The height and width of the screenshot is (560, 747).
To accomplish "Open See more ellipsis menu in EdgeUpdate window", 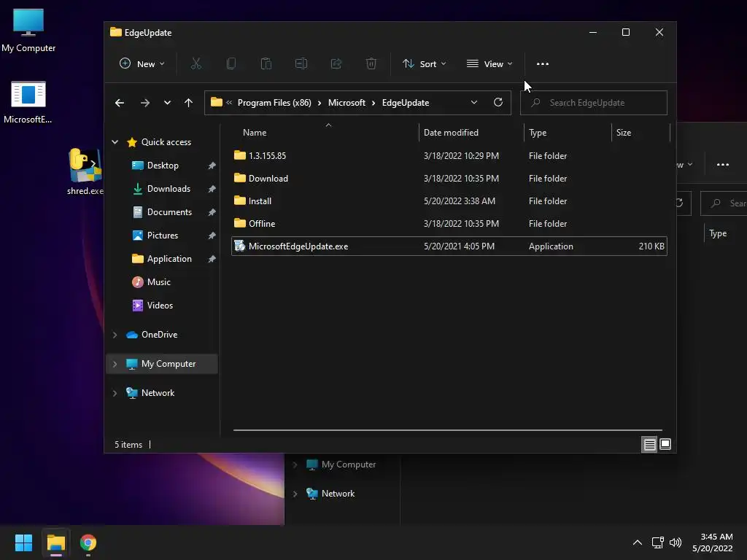I will tap(543, 64).
